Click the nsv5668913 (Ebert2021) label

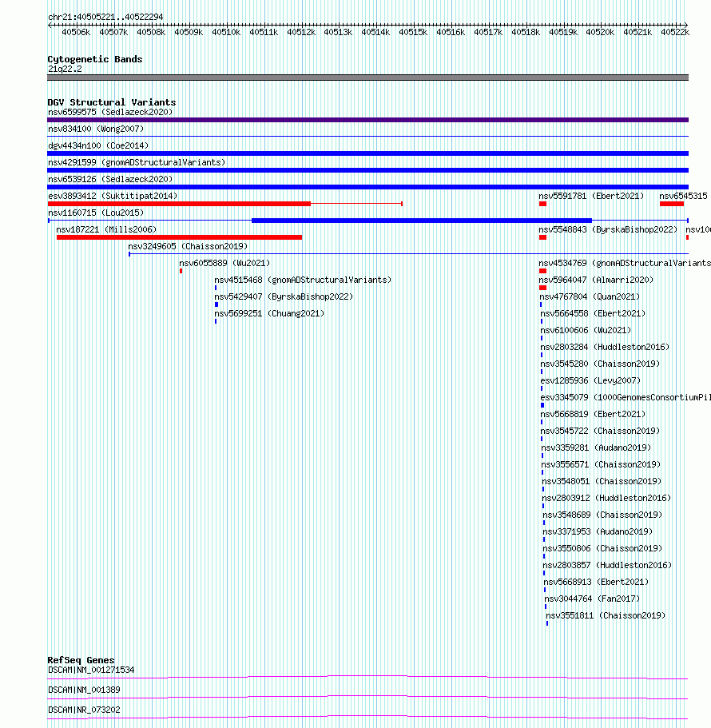[597, 581]
